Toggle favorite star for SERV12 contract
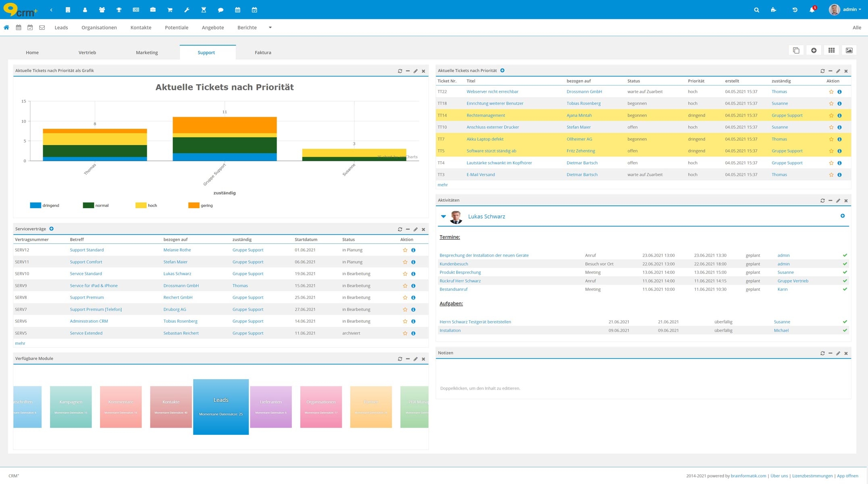This screenshot has width=868, height=484. [x=405, y=250]
